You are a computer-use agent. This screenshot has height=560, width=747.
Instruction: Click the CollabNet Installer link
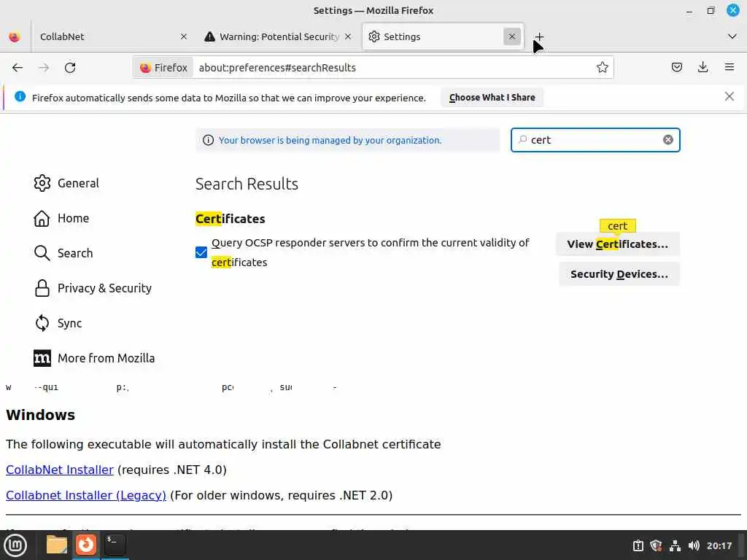[60, 470]
